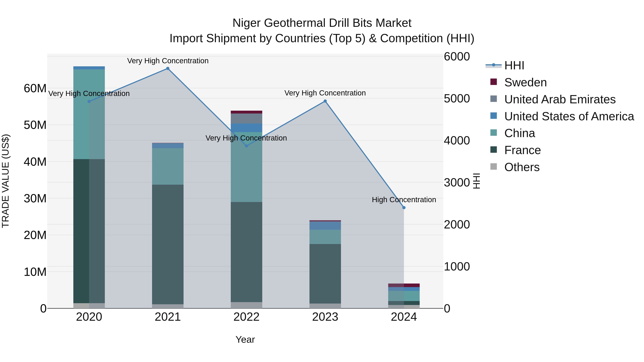Click the China legend color swatch

tap(494, 133)
